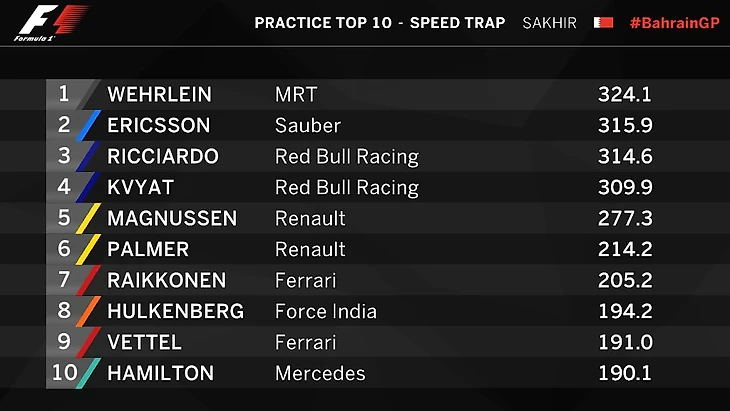Click the #BahrainGP hashtag
The height and width of the screenshot is (411, 730).
(675, 22)
